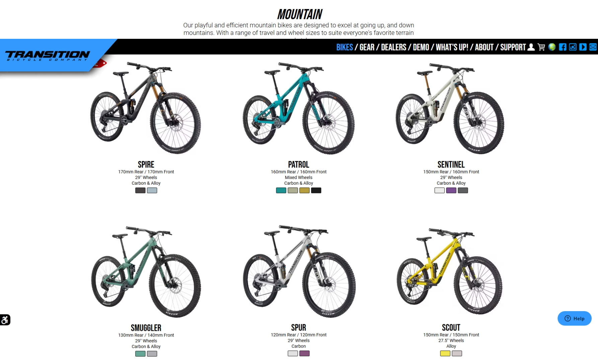Viewport: 598px width, 364px height.
Task: Open the Facebook icon link
Action: coord(563,47)
